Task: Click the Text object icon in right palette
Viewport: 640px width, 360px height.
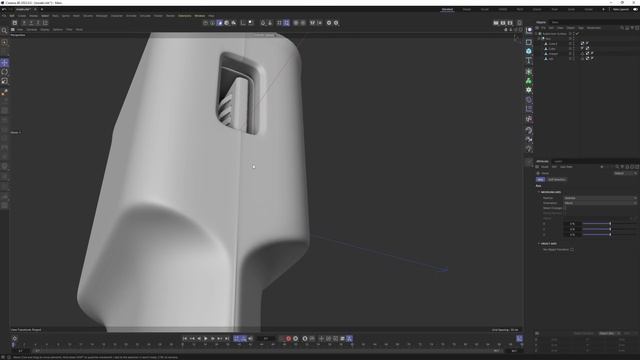Action: (529, 61)
